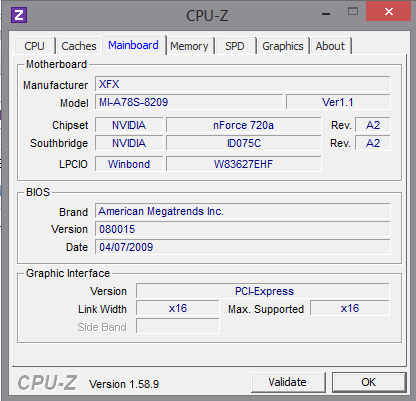Select the Mainboard tab
Image resolution: width=416 pixels, height=401 pixels.
(133, 45)
